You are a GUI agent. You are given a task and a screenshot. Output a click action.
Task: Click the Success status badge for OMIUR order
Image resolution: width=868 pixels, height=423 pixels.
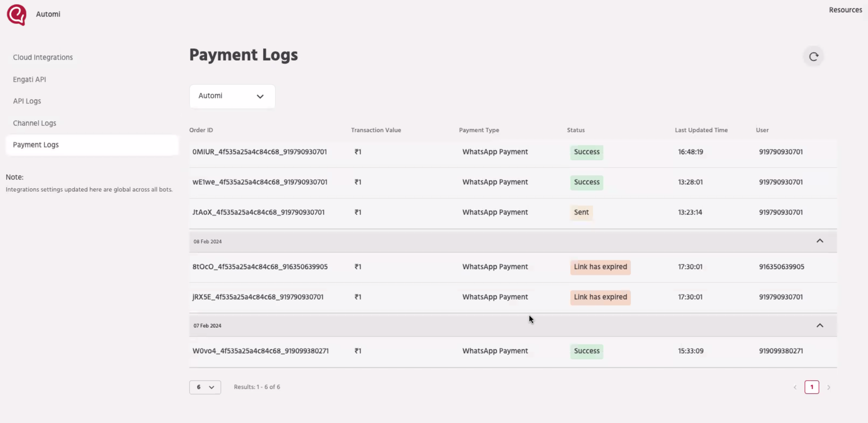586,152
